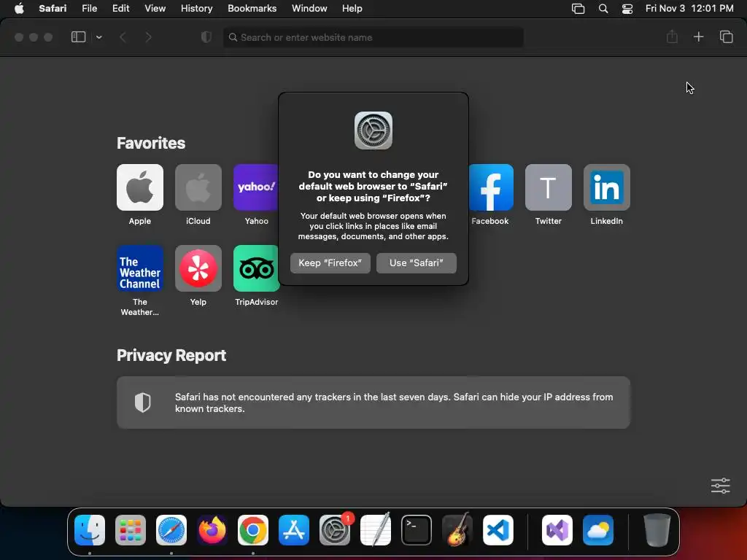Open Spotlight search in menu bar
The image size is (747, 560).
(x=603, y=9)
